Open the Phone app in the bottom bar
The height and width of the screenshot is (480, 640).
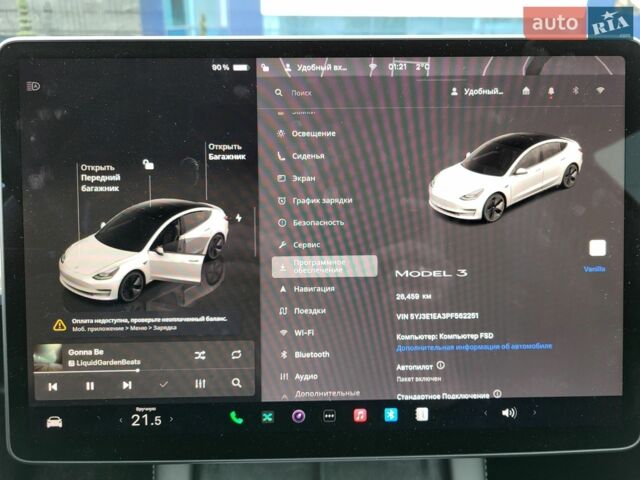[236, 417]
